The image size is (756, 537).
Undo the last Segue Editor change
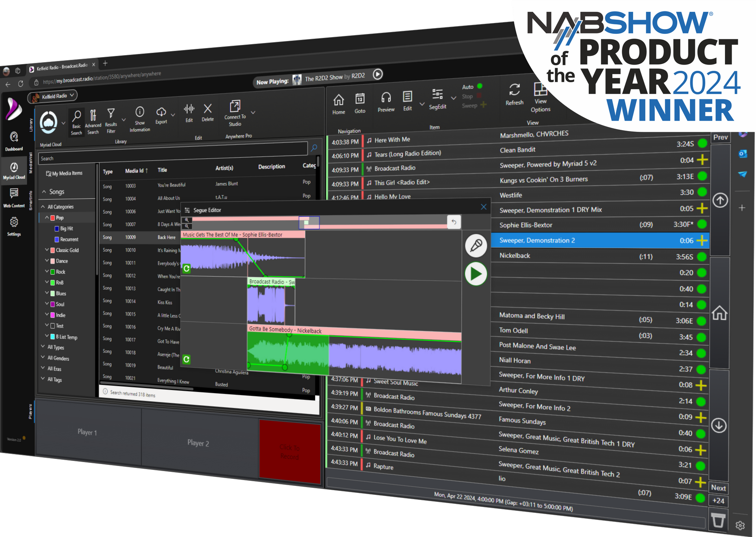click(454, 222)
